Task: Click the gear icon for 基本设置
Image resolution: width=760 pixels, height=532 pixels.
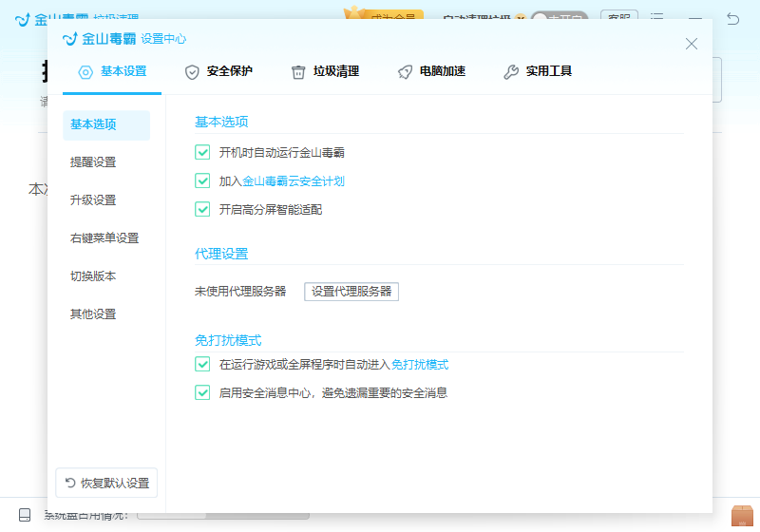Action: (85, 72)
